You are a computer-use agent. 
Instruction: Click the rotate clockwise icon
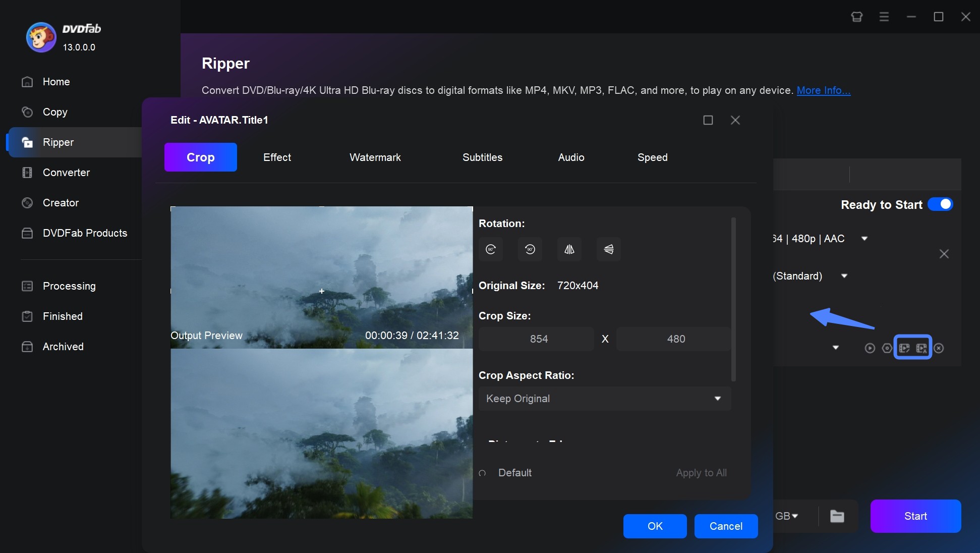(x=490, y=249)
